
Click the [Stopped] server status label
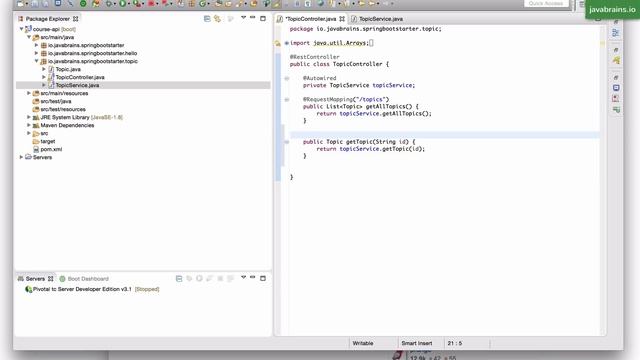[x=147, y=289]
